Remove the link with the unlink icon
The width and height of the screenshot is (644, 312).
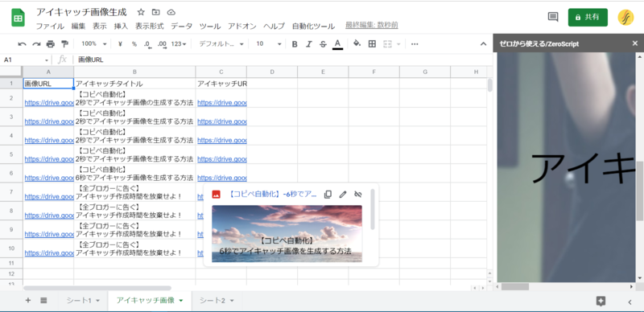click(357, 194)
